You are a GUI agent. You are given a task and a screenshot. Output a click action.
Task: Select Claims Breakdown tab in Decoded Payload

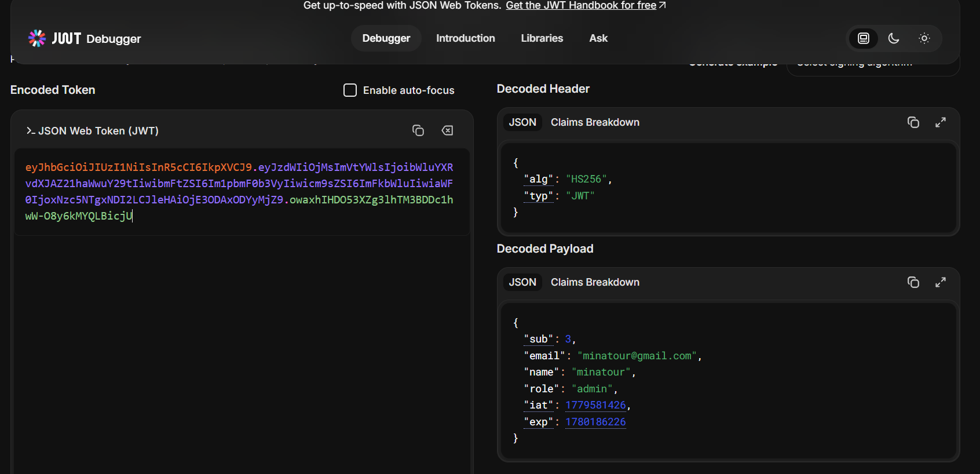595,282
